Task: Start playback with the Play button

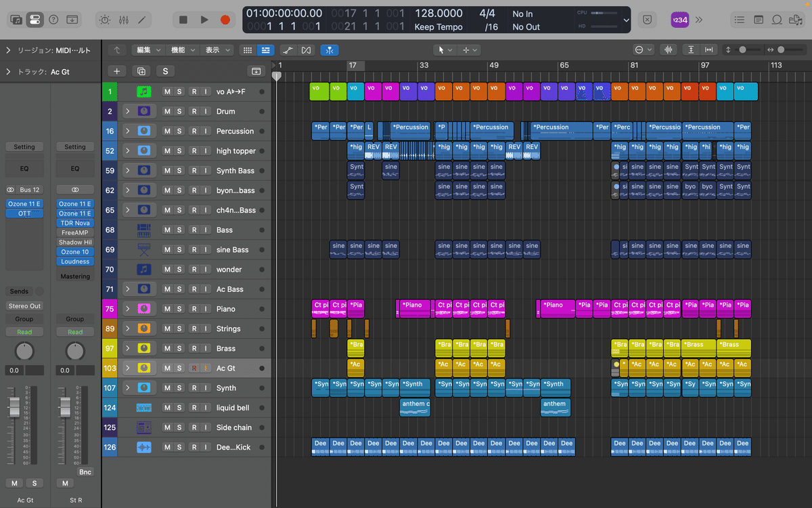Action: point(204,20)
